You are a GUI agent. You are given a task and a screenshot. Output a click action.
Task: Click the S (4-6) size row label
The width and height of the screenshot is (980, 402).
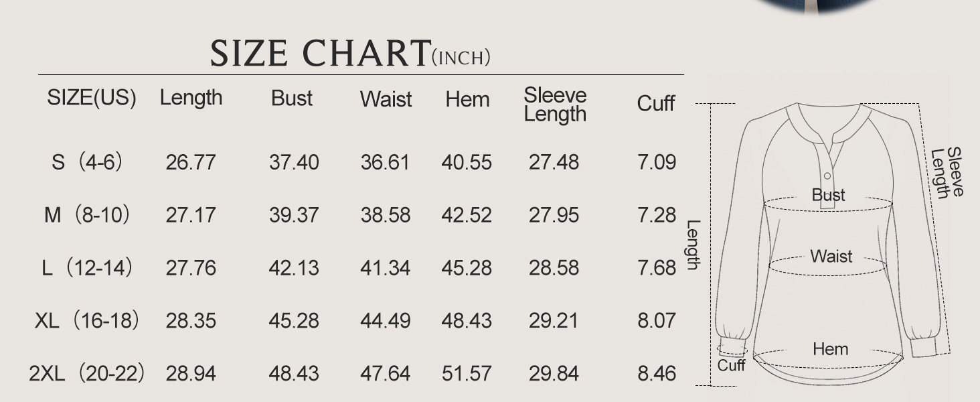(87, 162)
